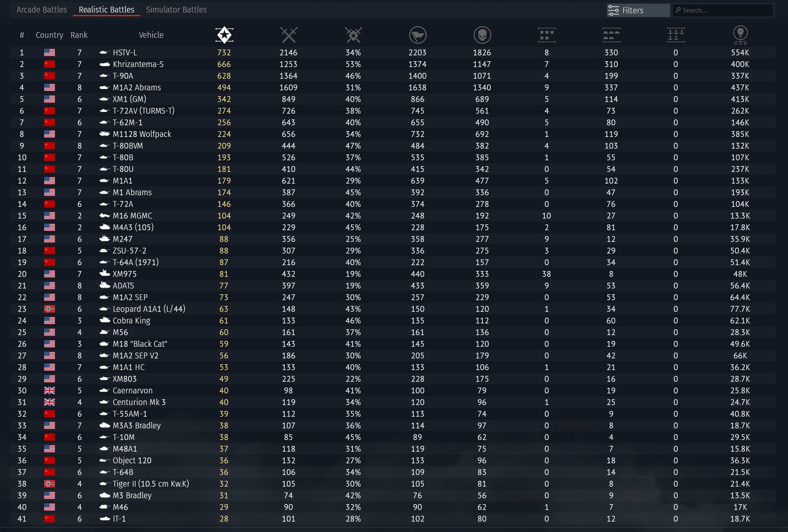Click British flag in Caernarvon row
This screenshot has height=532, width=788.
coord(50,390)
